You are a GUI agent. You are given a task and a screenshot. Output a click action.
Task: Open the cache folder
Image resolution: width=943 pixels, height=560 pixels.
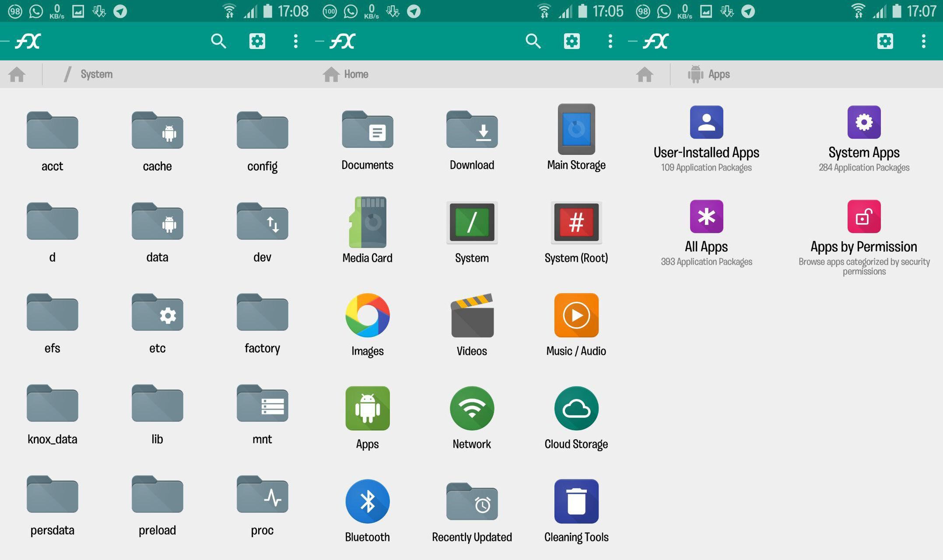[157, 130]
